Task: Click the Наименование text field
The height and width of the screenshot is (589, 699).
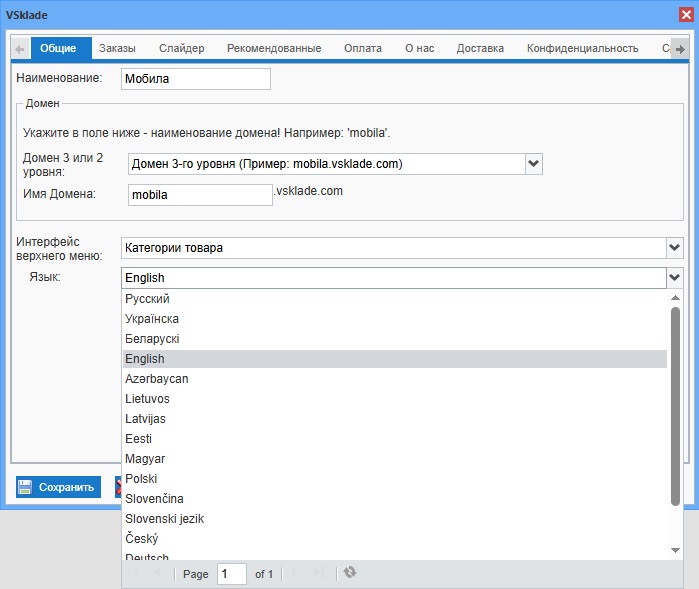Action: point(195,79)
